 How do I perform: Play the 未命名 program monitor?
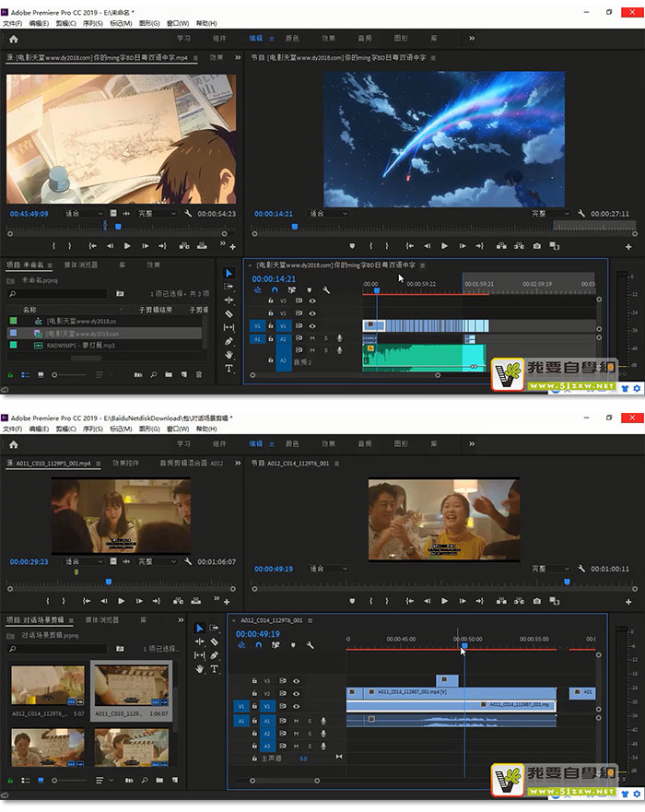tap(444, 246)
